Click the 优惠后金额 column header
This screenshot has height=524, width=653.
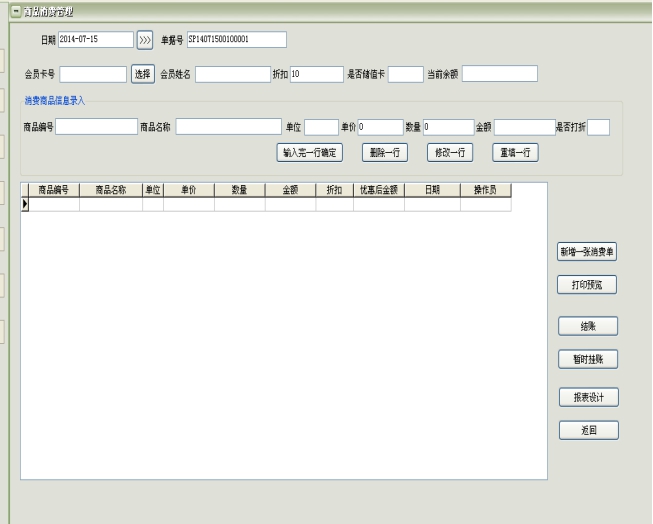coord(377,190)
